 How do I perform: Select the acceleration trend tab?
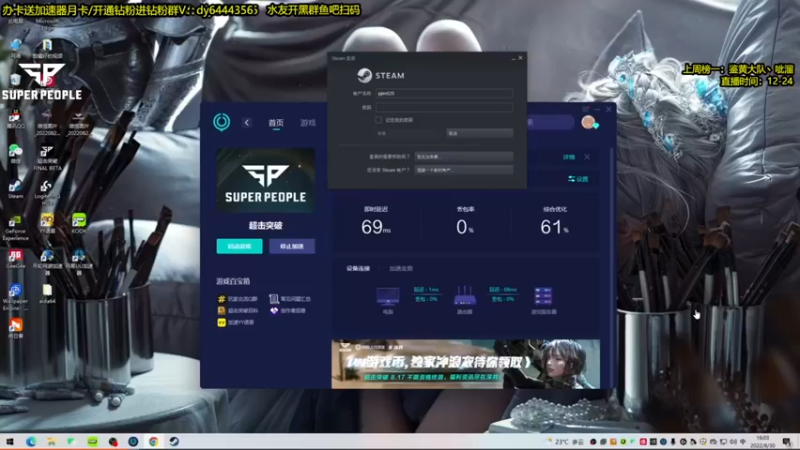click(x=401, y=268)
